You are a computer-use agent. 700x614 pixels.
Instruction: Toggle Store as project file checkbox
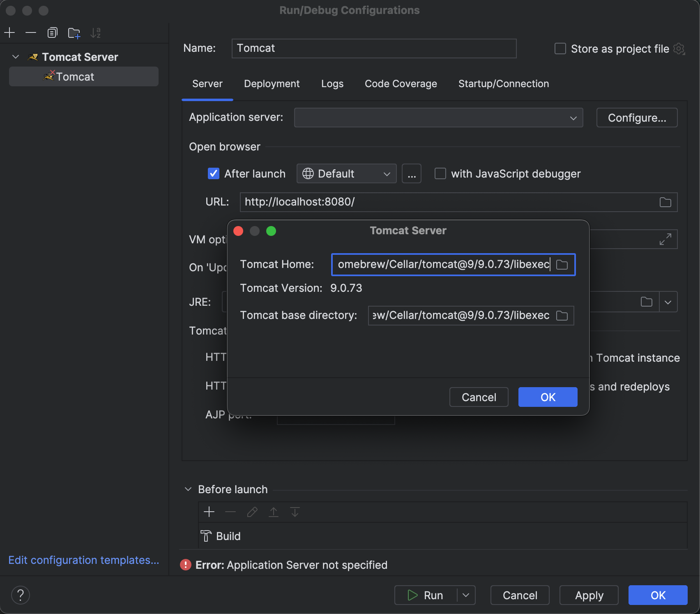[x=560, y=48]
